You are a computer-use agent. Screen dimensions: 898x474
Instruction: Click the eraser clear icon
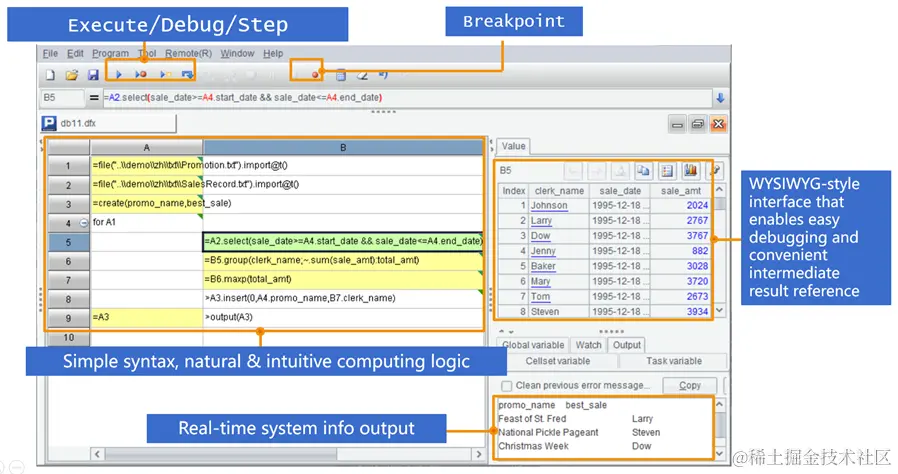[362, 74]
